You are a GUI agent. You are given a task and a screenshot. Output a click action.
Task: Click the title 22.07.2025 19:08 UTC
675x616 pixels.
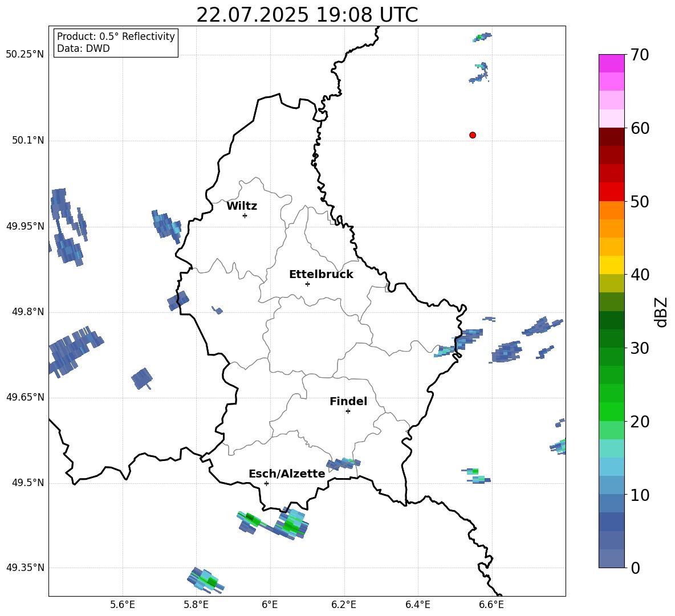point(307,15)
